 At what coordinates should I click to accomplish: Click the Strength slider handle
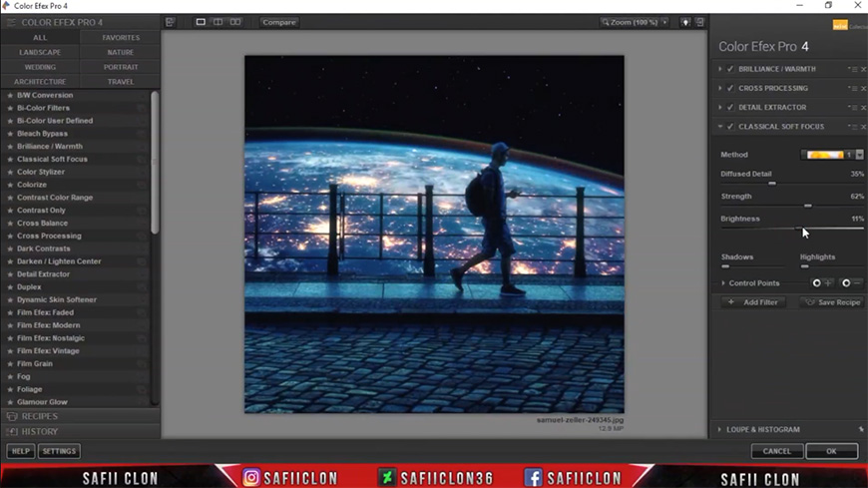tap(808, 206)
